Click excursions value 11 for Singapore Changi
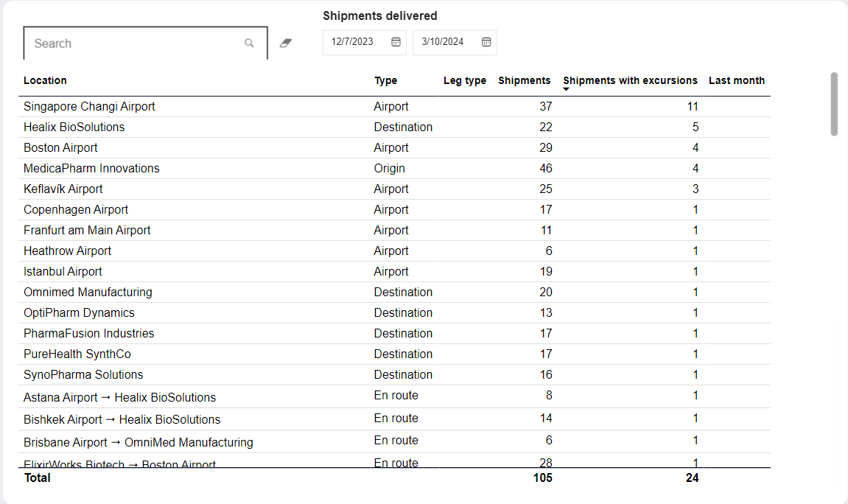The width and height of the screenshot is (848, 504). pyautogui.click(x=693, y=107)
